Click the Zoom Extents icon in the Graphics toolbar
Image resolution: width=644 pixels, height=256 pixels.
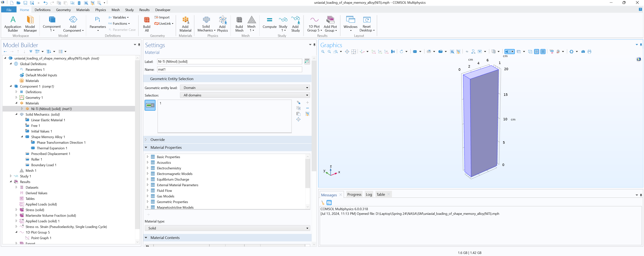pyautogui.click(x=347, y=52)
